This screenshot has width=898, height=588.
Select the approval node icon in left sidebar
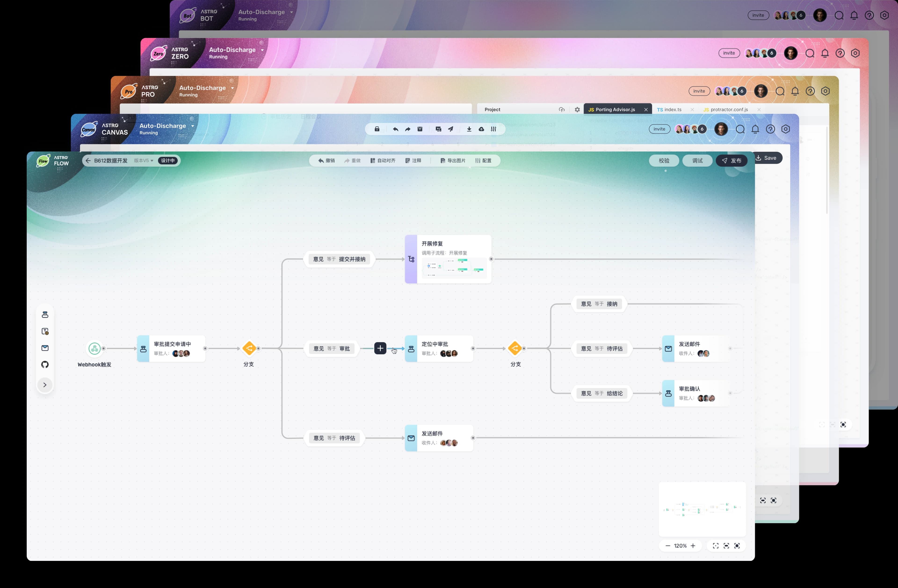tap(45, 315)
